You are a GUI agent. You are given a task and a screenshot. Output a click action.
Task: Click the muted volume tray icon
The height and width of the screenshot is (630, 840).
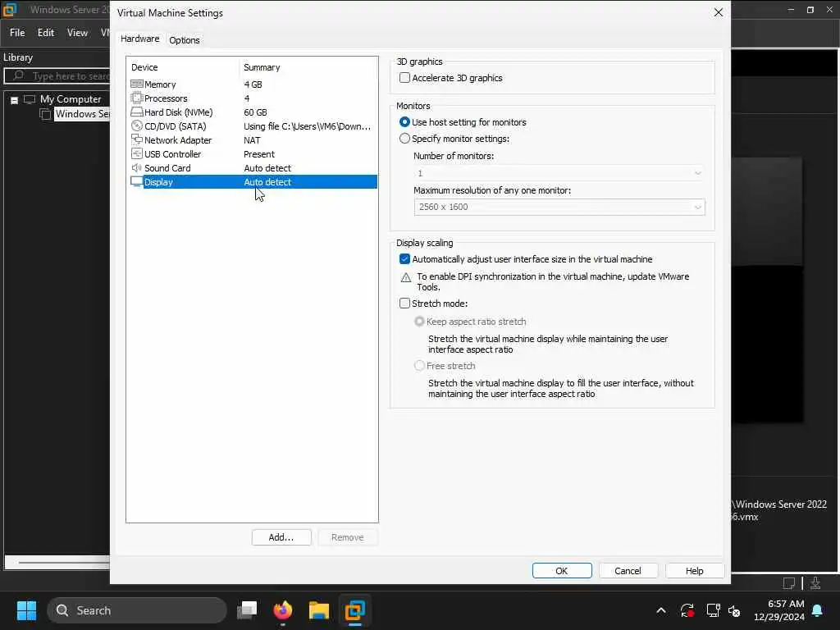point(734,610)
